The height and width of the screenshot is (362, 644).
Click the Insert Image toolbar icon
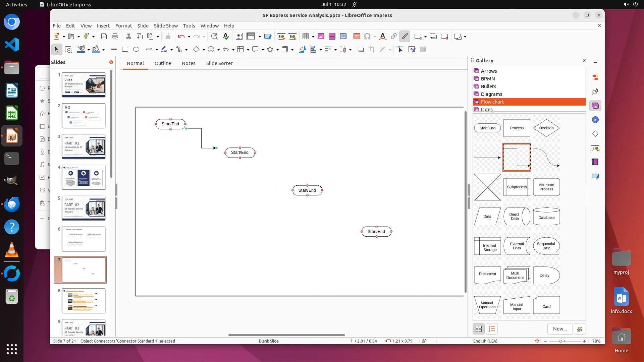(x=321, y=37)
